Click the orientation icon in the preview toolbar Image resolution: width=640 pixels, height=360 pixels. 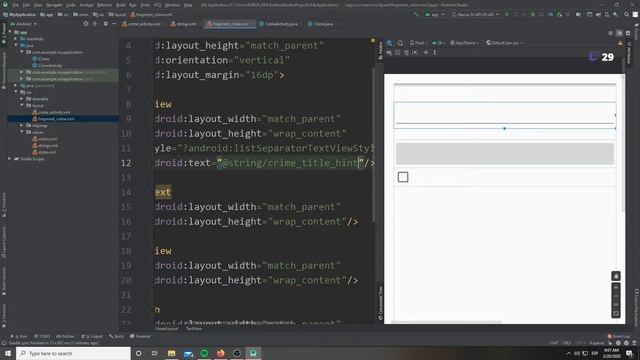coord(400,43)
